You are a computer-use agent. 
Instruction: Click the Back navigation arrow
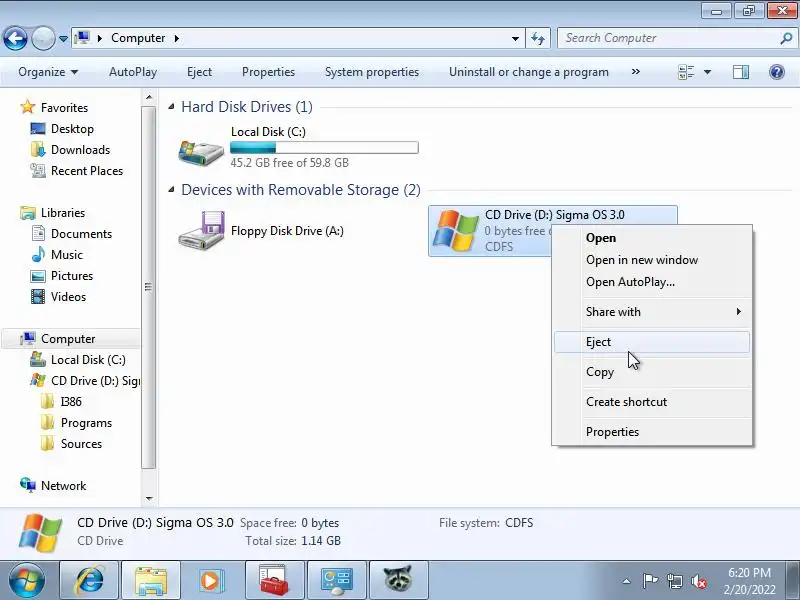pyautogui.click(x=15, y=38)
